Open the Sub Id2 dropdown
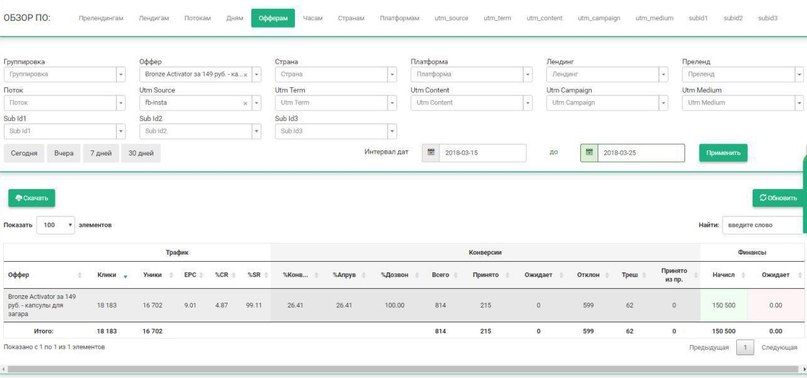The height and width of the screenshot is (378, 807). click(x=200, y=131)
